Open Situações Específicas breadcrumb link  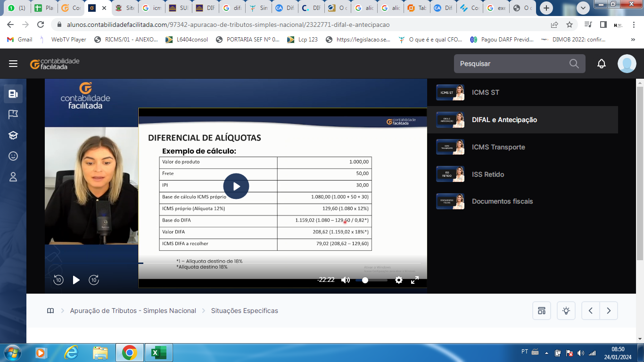pyautogui.click(x=245, y=311)
